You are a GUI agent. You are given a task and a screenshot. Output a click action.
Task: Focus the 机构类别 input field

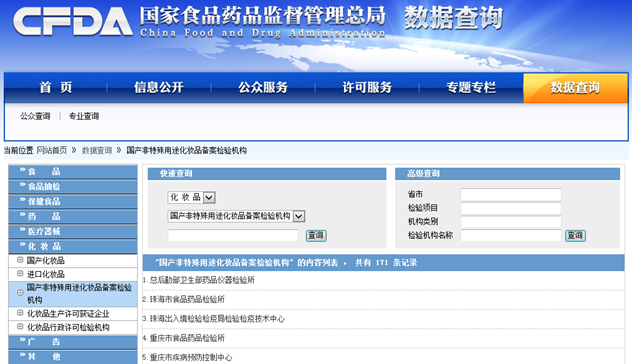pyautogui.click(x=511, y=222)
